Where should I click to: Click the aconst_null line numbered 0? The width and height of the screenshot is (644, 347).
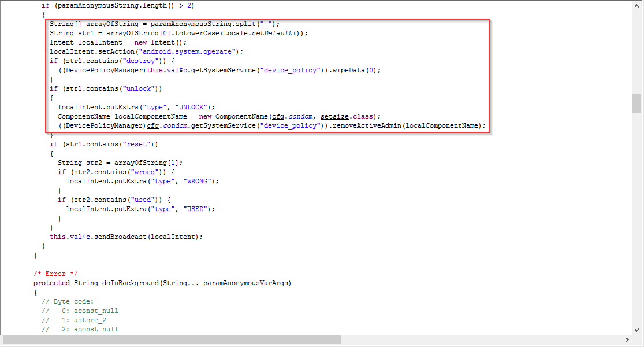coord(80,311)
